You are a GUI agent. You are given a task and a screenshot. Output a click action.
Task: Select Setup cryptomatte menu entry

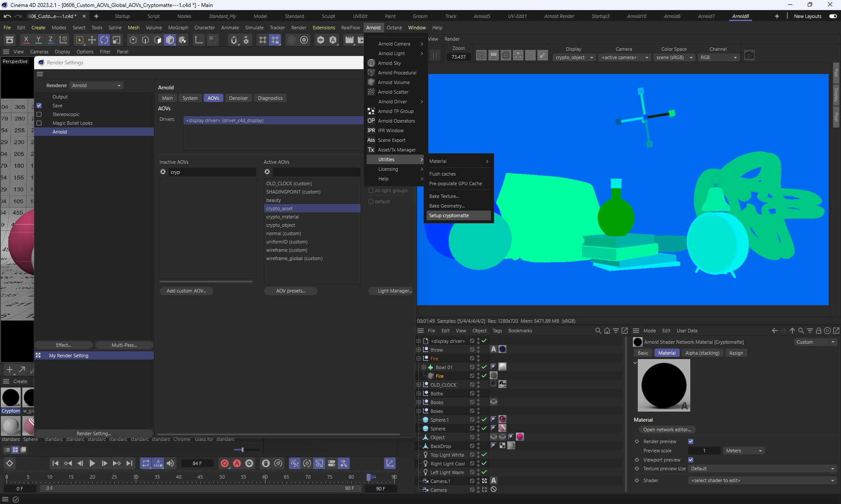point(449,215)
